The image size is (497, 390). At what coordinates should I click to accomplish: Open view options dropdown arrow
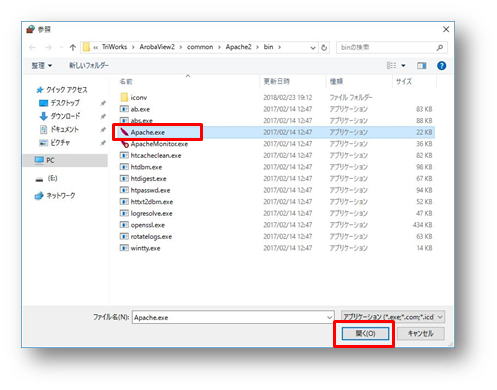[x=403, y=66]
